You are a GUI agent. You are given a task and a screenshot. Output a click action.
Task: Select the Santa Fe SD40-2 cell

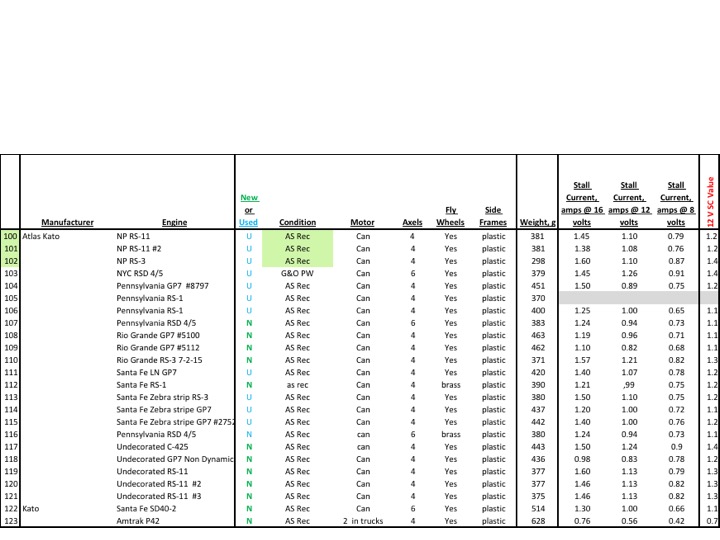coord(146,509)
